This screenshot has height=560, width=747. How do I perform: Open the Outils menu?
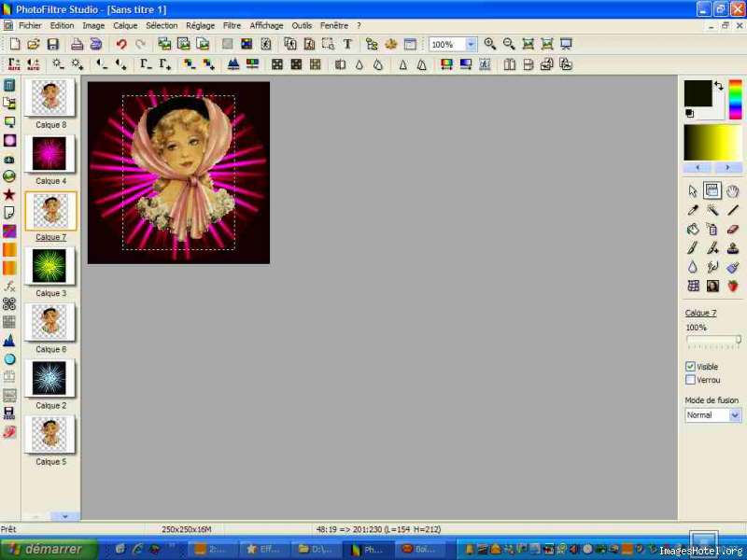point(302,26)
